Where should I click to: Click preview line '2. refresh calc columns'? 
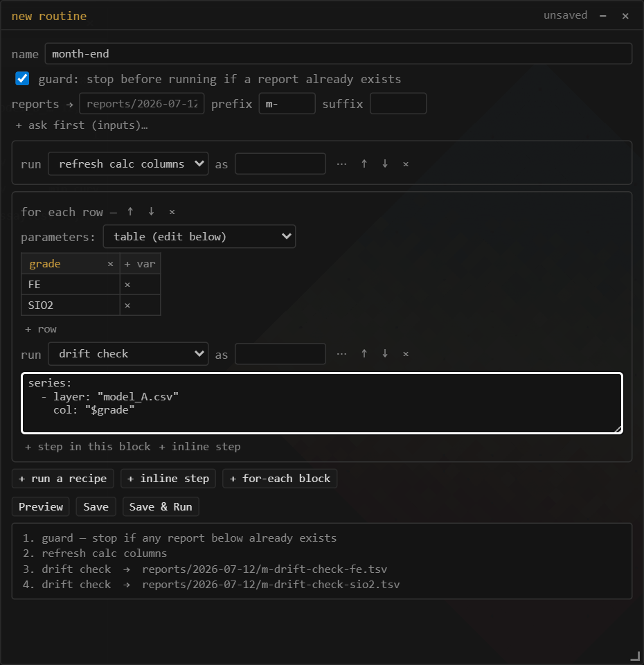95,553
